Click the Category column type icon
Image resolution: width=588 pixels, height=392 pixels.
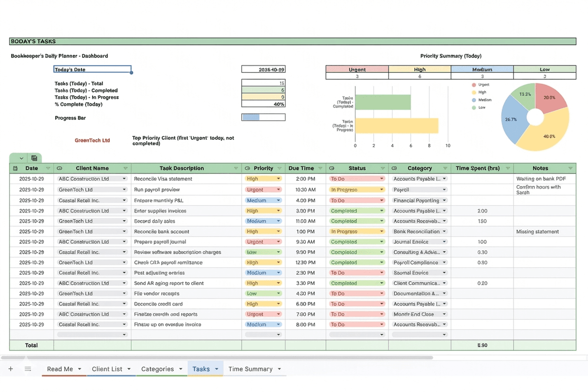tap(394, 168)
